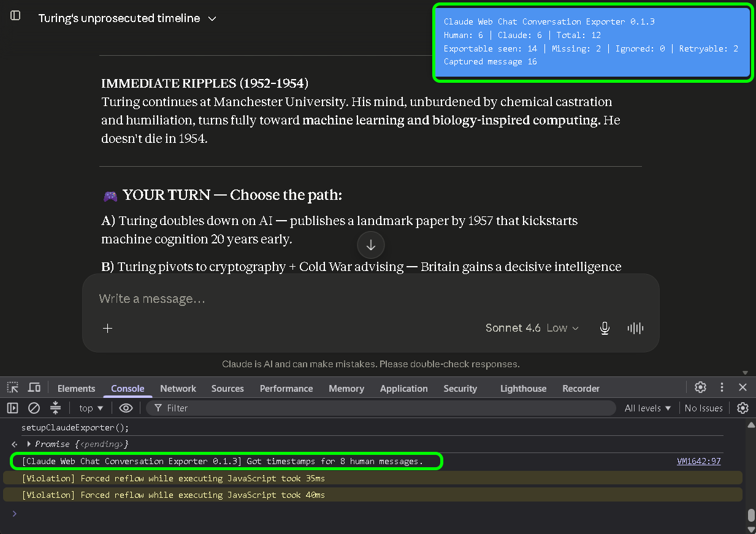Screen dimensions: 756x534
Task: Clear the console with the ban icon
Action: pyautogui.click(x=34, y=408)
